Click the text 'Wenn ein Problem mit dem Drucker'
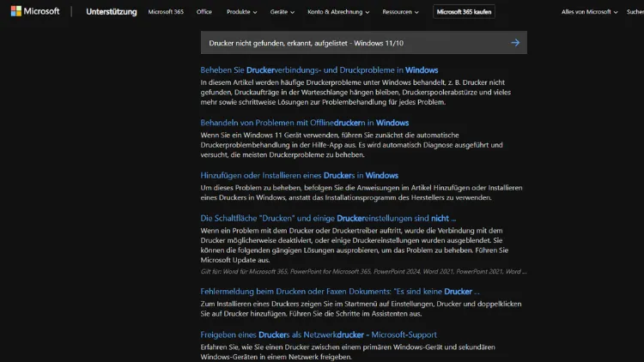The height and width of the screenshot is (362, 644). coord(355,245)
